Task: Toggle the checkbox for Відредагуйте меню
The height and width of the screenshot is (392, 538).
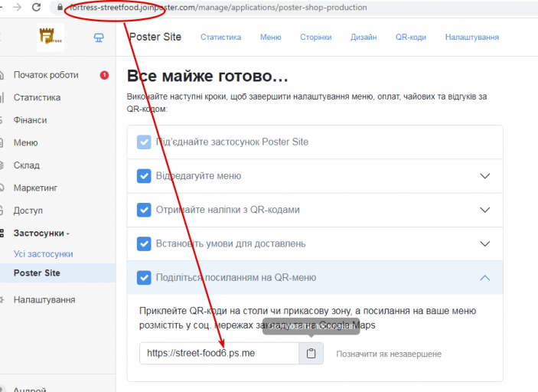Action: pos(144,176)
